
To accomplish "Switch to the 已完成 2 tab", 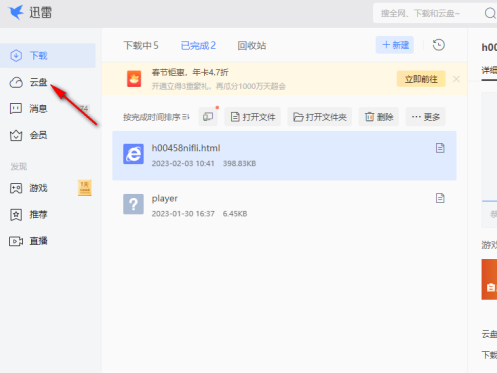I will click(x=198, y=45).
